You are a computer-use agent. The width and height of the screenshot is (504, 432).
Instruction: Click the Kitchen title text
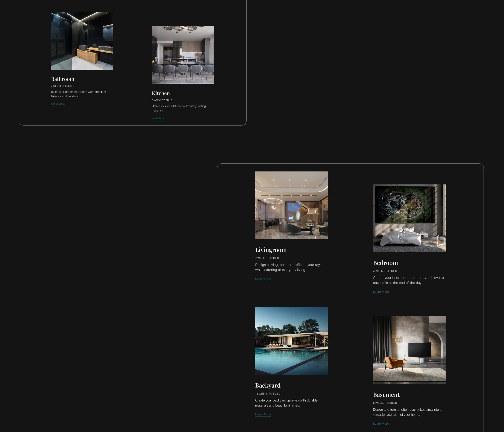[160, 93]
